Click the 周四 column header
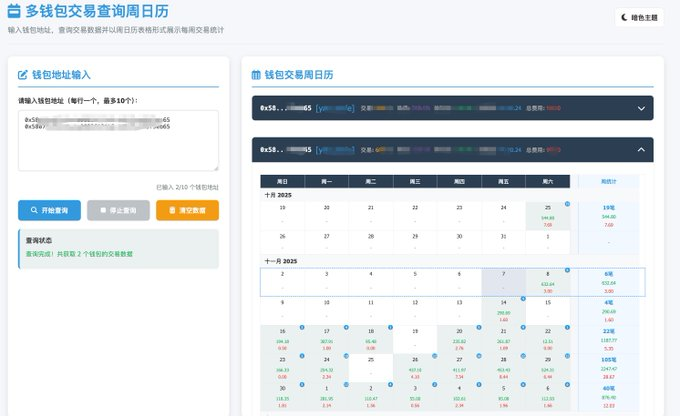 pos(459,181)
